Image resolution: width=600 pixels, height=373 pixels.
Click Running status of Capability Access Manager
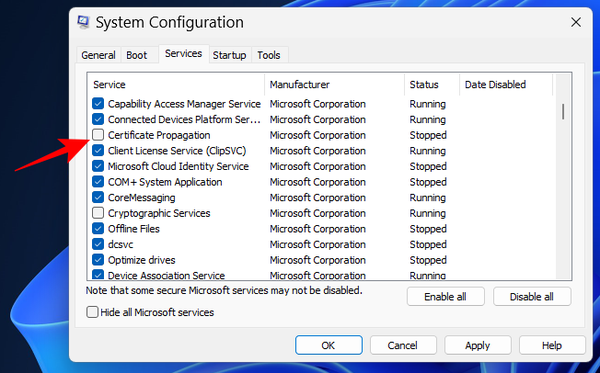click(x=427, y=104)
